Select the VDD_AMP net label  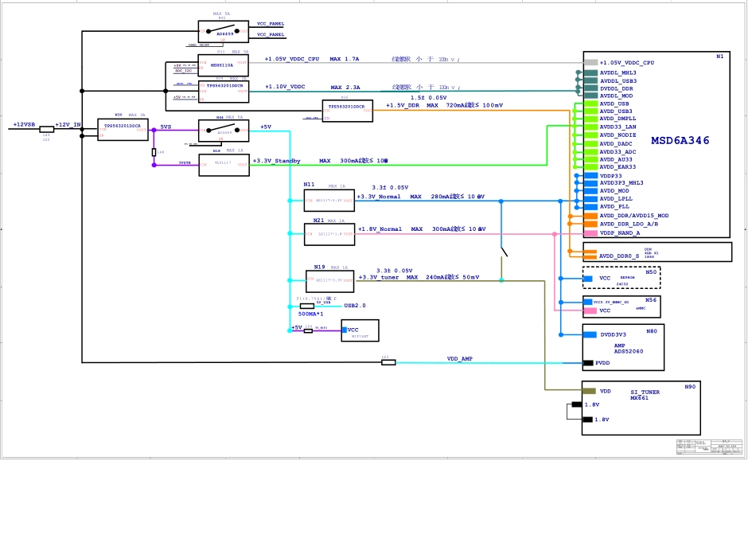(x=459, y=359)
